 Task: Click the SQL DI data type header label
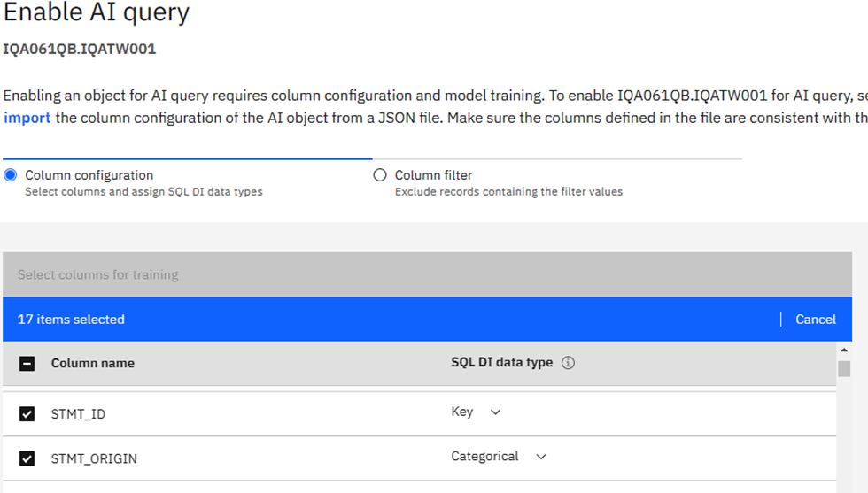[501, 362]
